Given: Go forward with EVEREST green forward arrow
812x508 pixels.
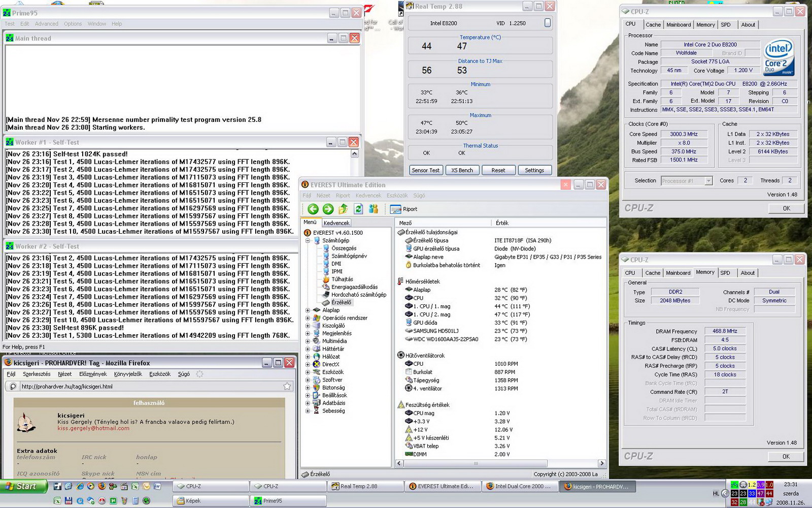Looking at the screenshot, I should click(328, 209).
